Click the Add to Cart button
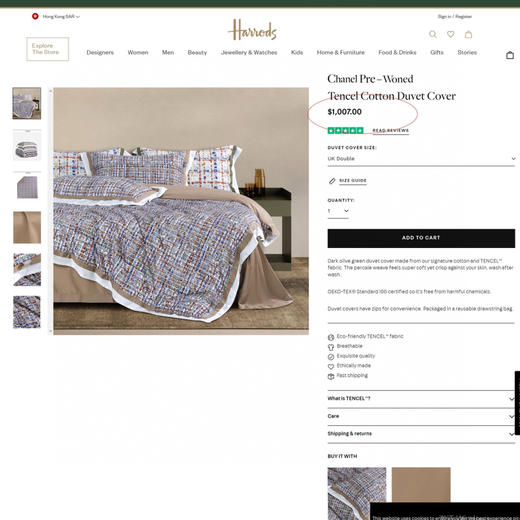The width and height of the screenshot is (520, 520). coord(421,238)
